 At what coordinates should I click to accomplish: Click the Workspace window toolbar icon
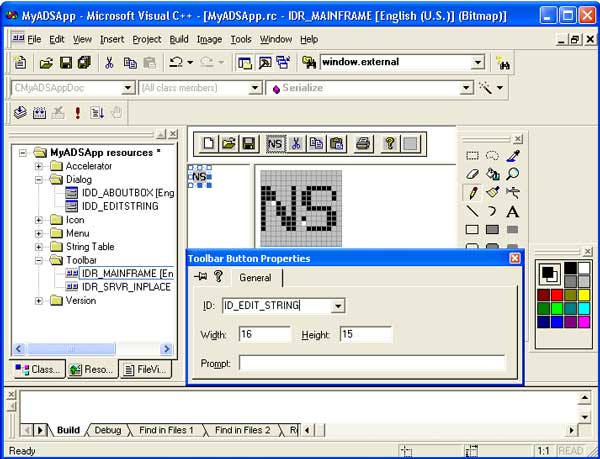pyautogui.click(x=245, y=62)
